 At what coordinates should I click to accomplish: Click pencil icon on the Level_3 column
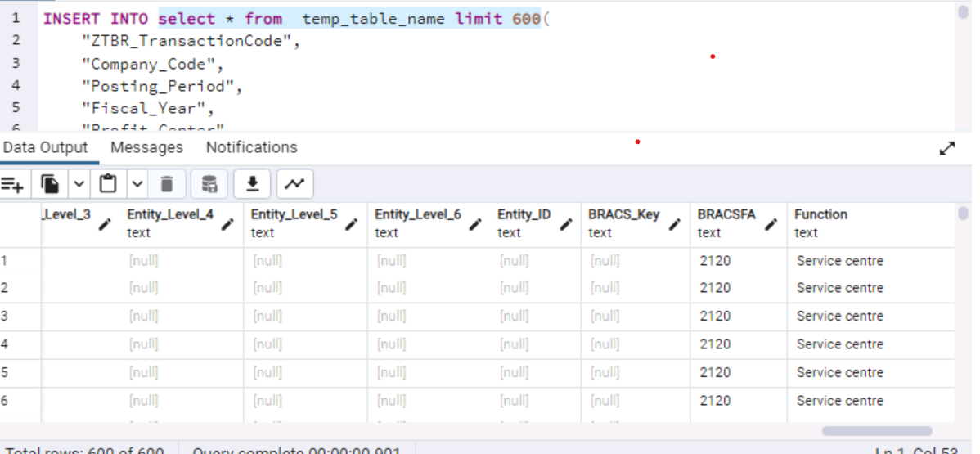point(105,224)
